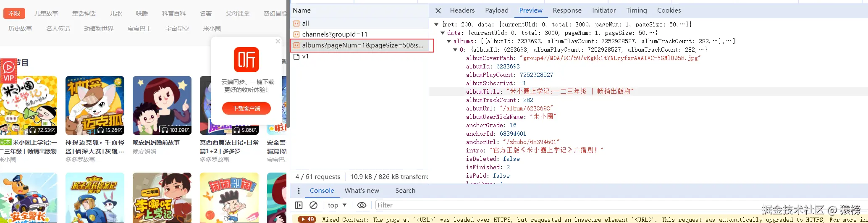Viewport: 868px width, 223px height.
Task: Select the 宝宝巴士 category
Action: [x=139, y=29]
